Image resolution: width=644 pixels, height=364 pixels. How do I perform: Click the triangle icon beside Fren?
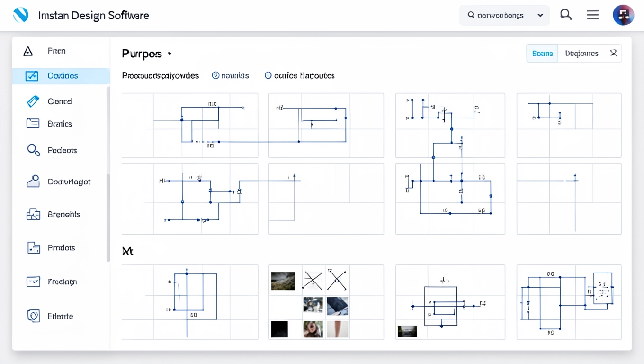[x=28, y=51]
